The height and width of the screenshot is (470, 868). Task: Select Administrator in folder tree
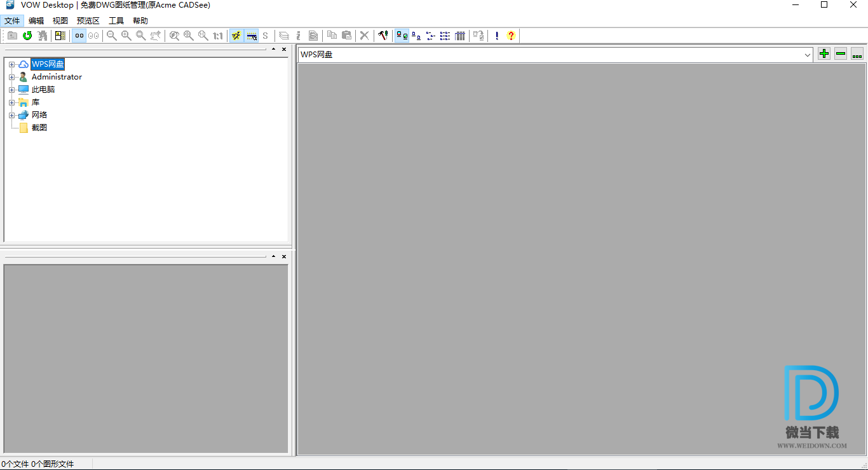(x=57, y=77)
